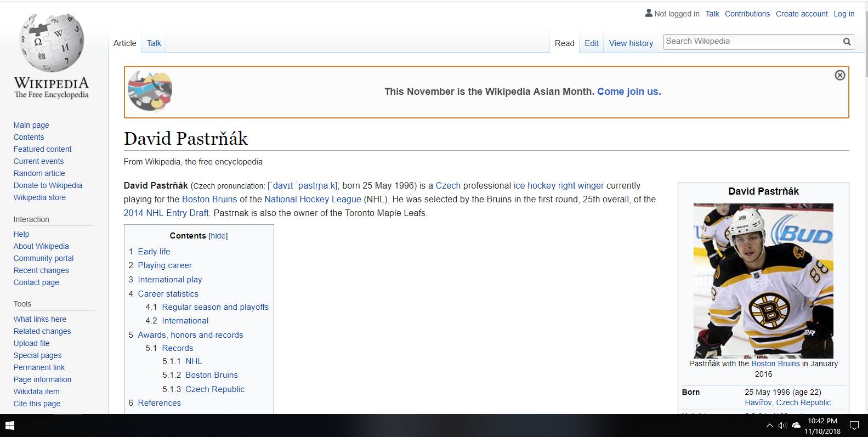Jump to References section
The width and height of the screenshot is (868, 437).
pyautogui.click(x=159, y=403)
